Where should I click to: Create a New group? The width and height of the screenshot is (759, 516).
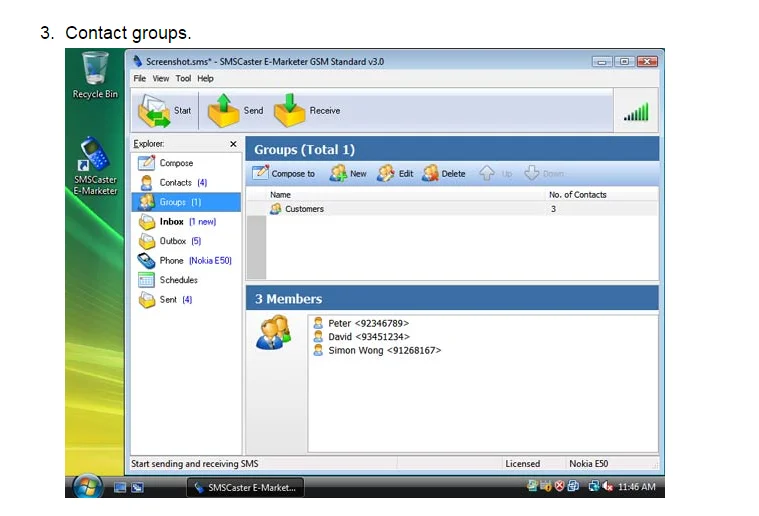[348, 173]
